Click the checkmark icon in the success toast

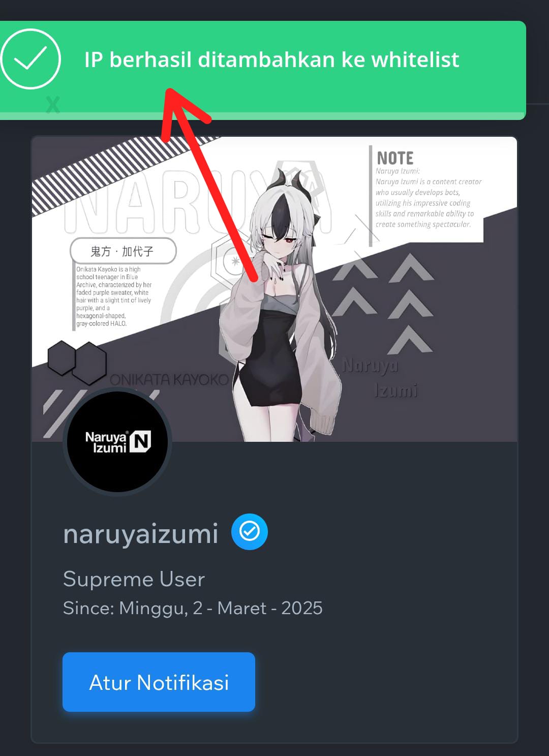tap(30, 59)
